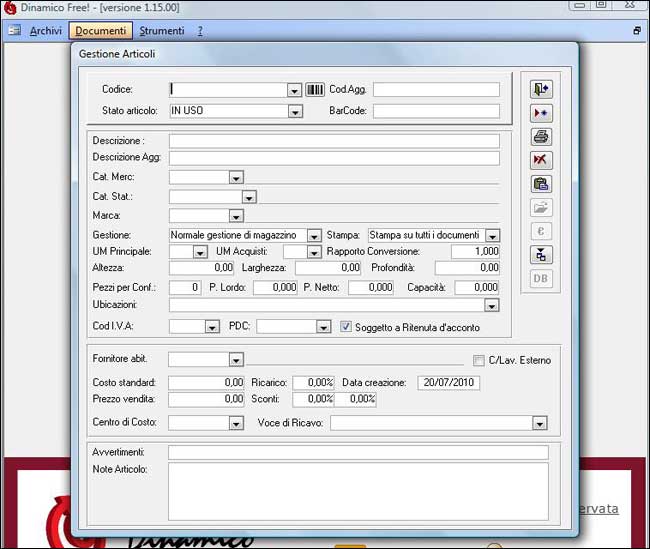Screen dimensions: 650x549
Task: Expand the Voce di Ricavo dropdown
Action: (x=540, y=424)
